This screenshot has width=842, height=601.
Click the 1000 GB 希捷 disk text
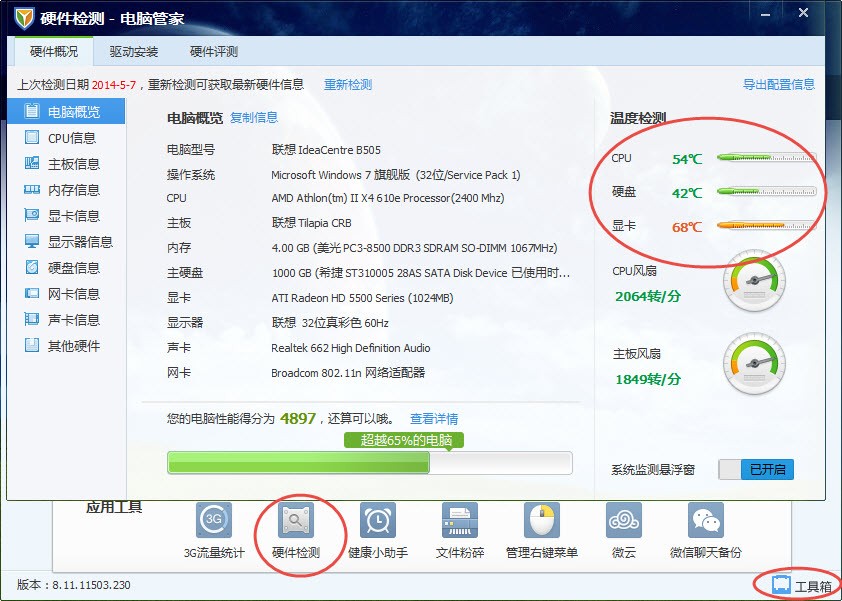coord(421,272)
